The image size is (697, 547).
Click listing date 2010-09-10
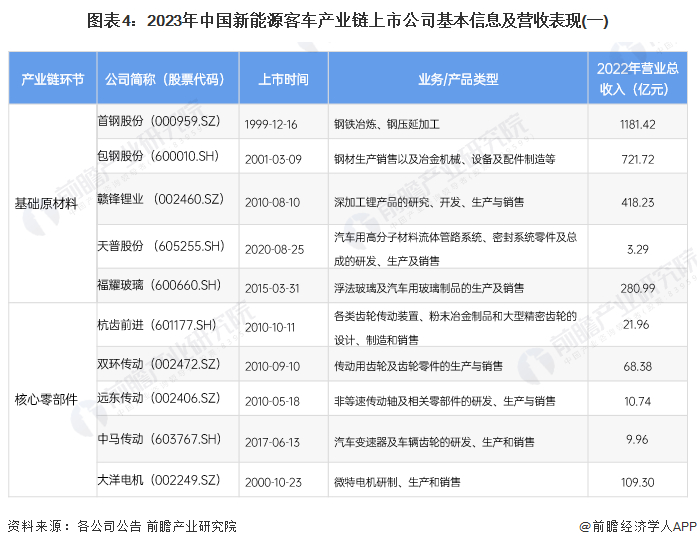click(272, 367)
